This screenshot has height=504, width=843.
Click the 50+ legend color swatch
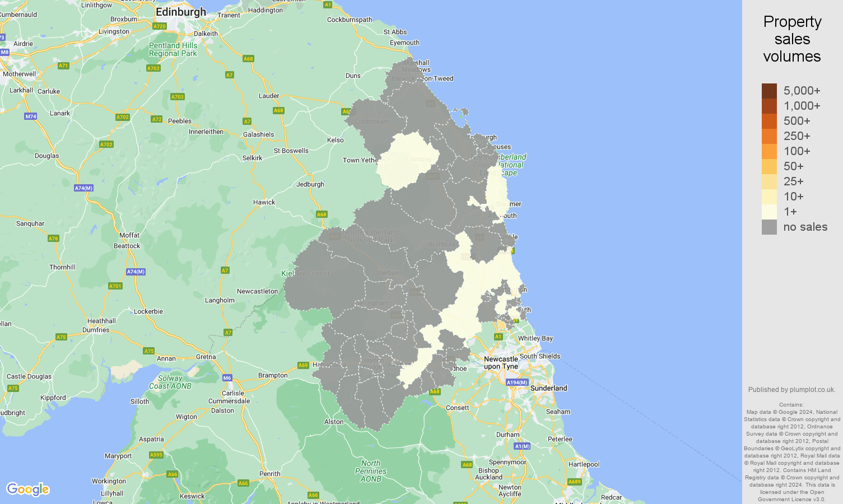(x=769, y=166)
